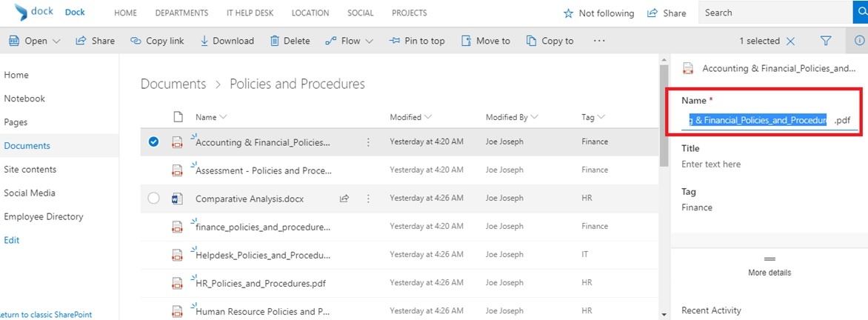Click Return to classic SharePoint link

point(46,315)
